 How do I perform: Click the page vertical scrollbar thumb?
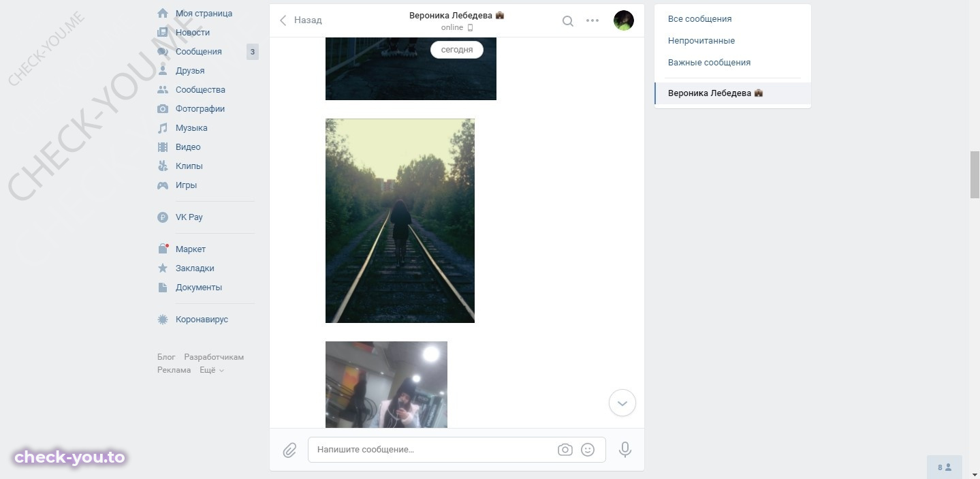(x=975, y=174)
